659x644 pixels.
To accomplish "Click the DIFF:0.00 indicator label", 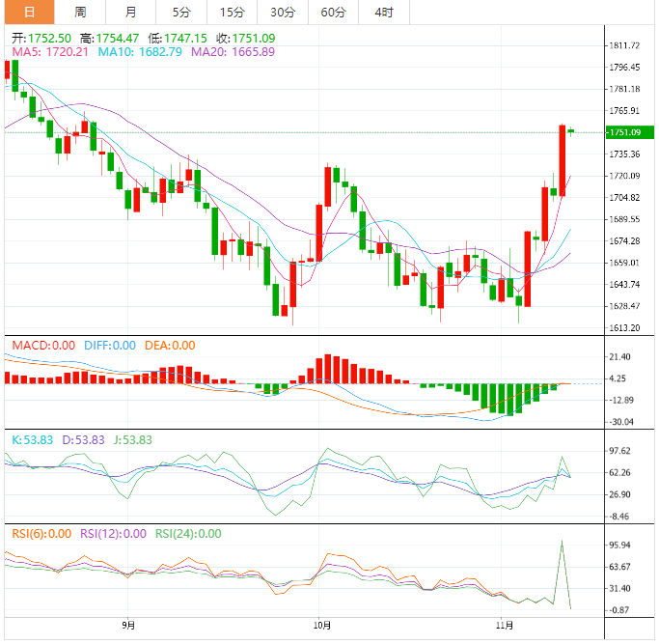I will point(110,346).
